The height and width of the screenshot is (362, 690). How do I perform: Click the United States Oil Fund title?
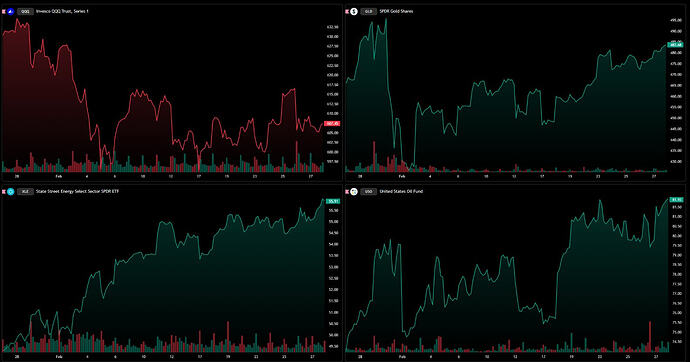click(401, 192)
